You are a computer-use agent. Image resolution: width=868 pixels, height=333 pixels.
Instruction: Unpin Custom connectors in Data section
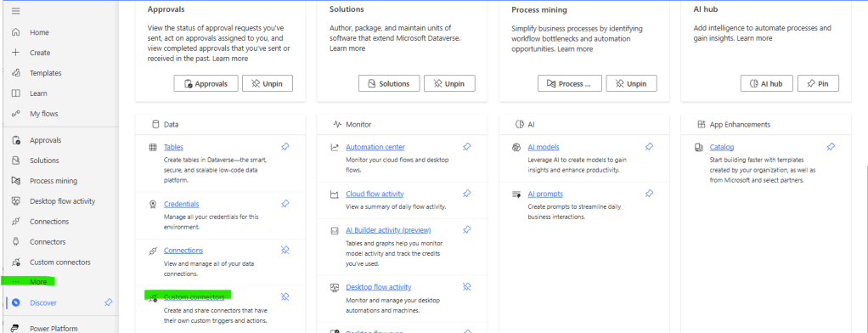pos(285,296)
